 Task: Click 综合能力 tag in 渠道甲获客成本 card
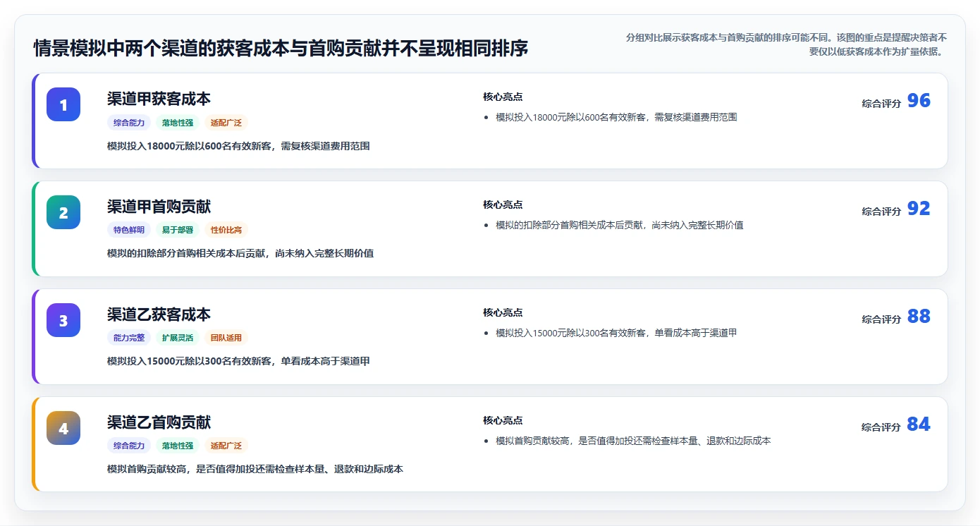click(x=129, y=123)
